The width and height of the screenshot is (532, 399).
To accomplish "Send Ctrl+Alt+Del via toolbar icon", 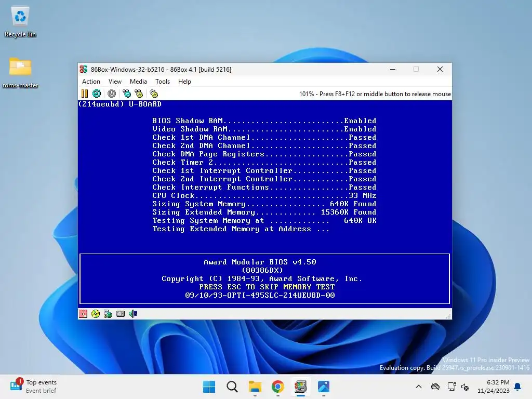I will [x=127, y=94].
